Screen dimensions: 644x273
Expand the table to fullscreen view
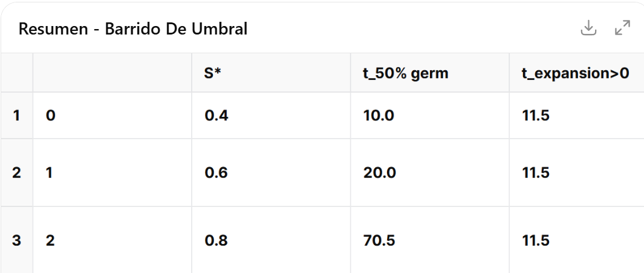[x=622, y=28]
